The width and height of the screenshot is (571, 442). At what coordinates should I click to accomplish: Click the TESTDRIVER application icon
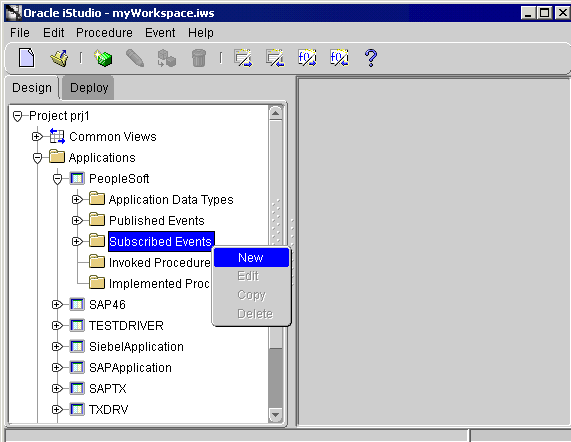tap(77, 325)
